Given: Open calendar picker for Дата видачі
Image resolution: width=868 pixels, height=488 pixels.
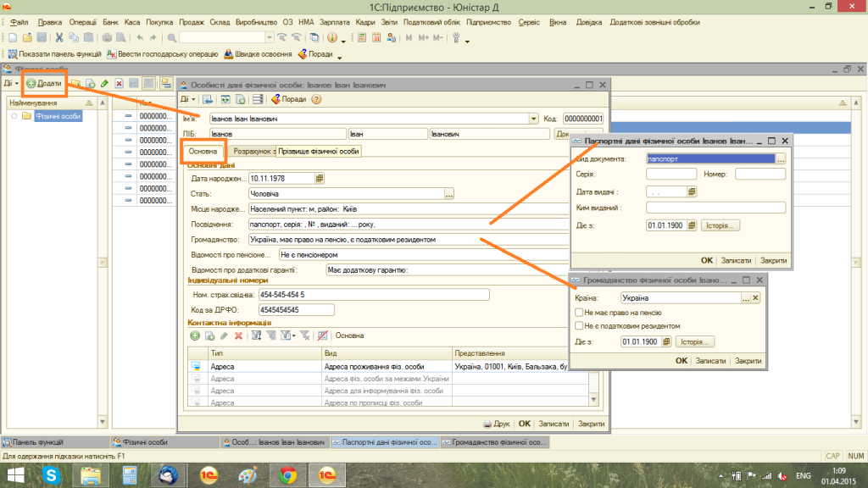Looking at the screenshot, I should (692, 192).
